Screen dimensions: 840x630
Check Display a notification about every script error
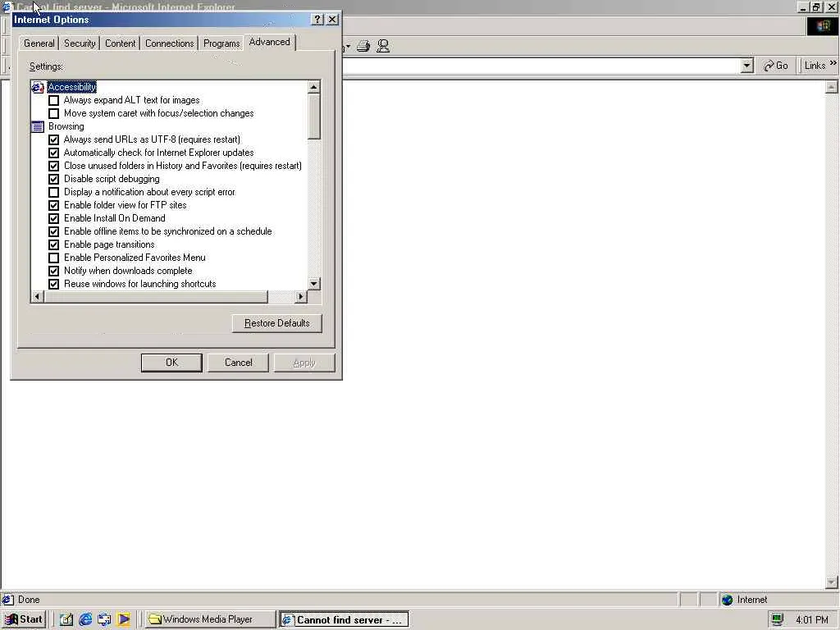coord(53,192)
